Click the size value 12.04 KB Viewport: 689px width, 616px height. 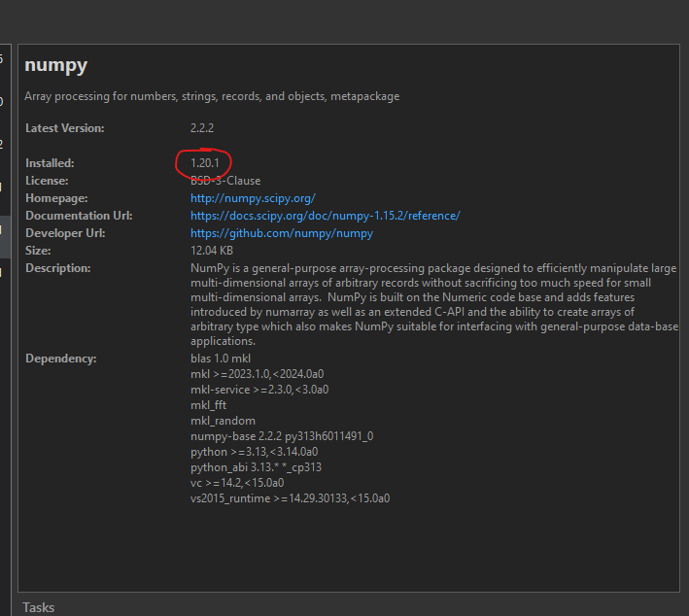(212, 251)
